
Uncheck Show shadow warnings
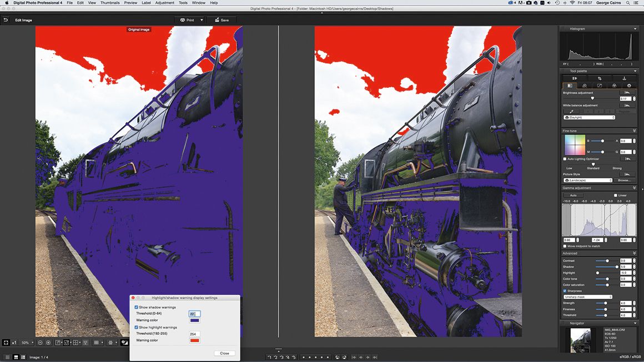click(136, 307)
